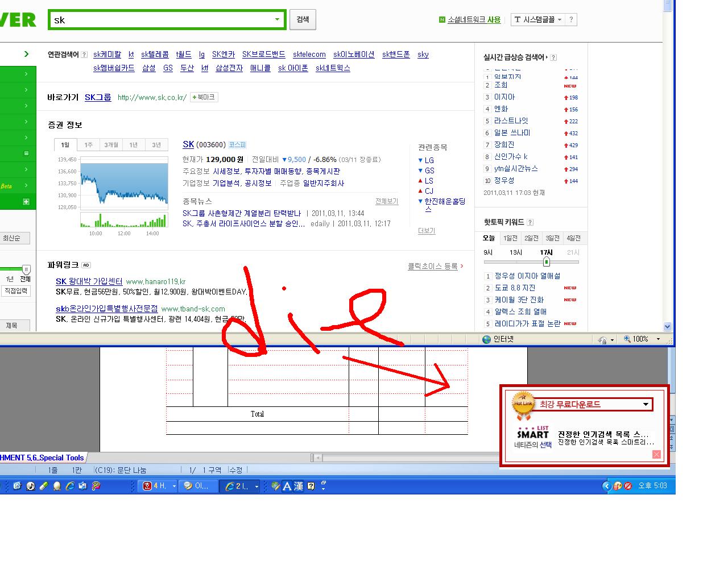The height and width of the screenshot is (582, 728).
Task: Open the 시스템글꼴 font dropdown
Action: 538,20
